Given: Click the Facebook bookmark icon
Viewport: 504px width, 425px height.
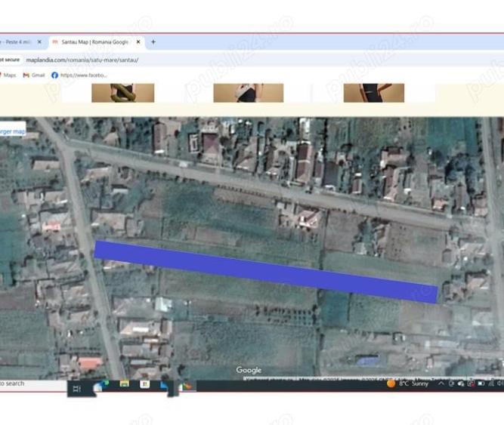Looking at the screenshot, I should pyautogui.click(x=54, y=75).
